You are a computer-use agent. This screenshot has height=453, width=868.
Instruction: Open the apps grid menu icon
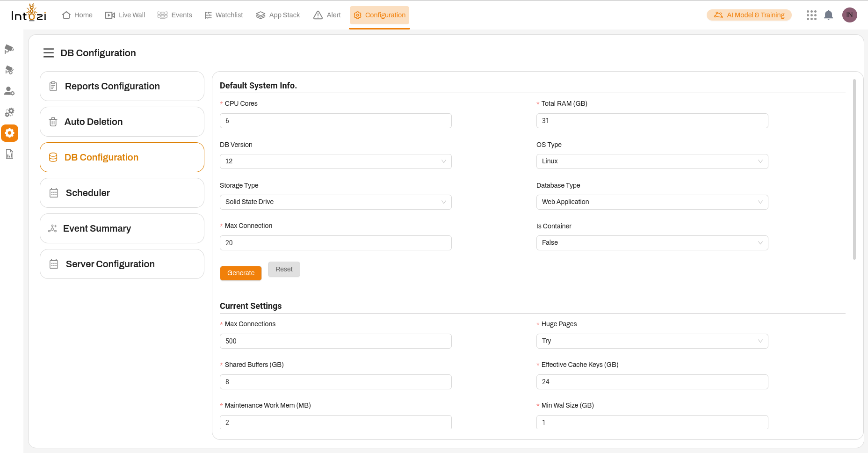pyautogui.click(x=811, y=15)
